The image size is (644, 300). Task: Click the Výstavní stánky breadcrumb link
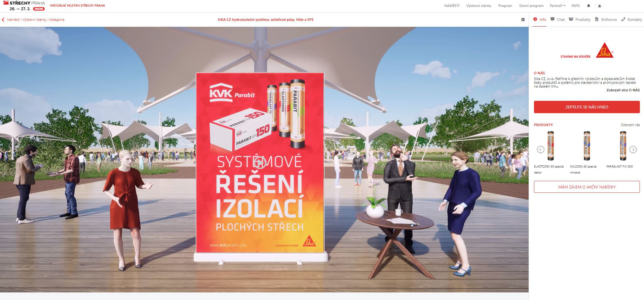point(34,20)
